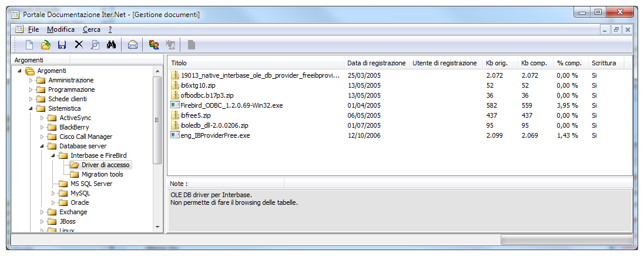Delete using the black X toolbar icon

pos(79,45)
